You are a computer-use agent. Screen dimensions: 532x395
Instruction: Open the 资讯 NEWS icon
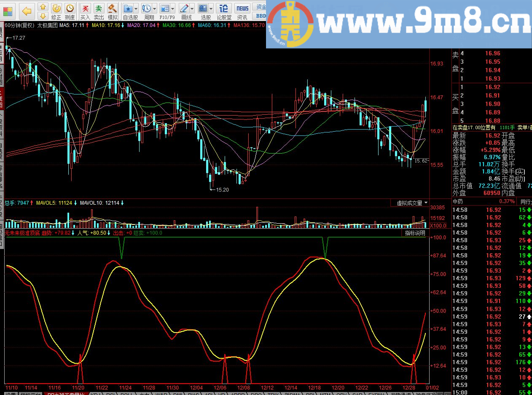pos(242,8)
